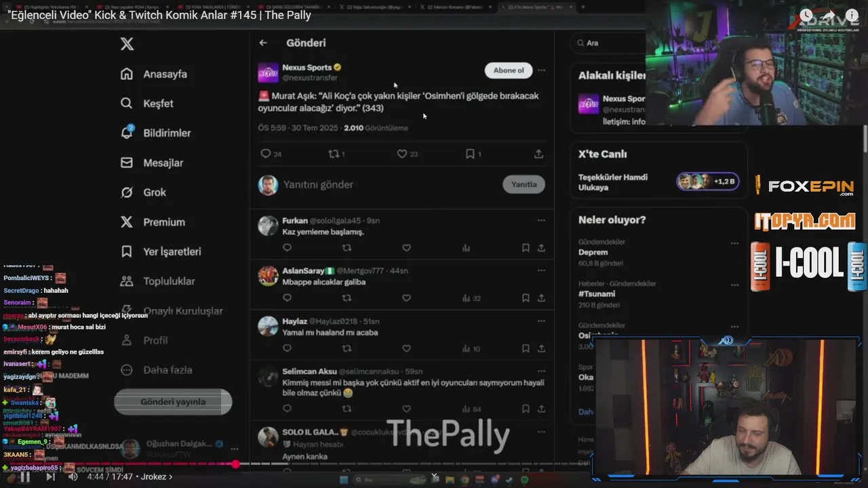
Task: Go to Anasayfa in sidebar
Action: 154,74
